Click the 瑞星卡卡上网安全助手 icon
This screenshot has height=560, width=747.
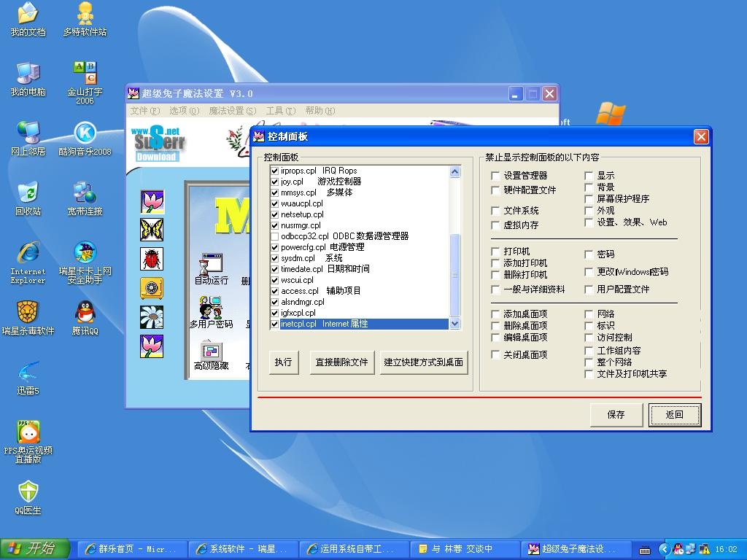point(85,262)
